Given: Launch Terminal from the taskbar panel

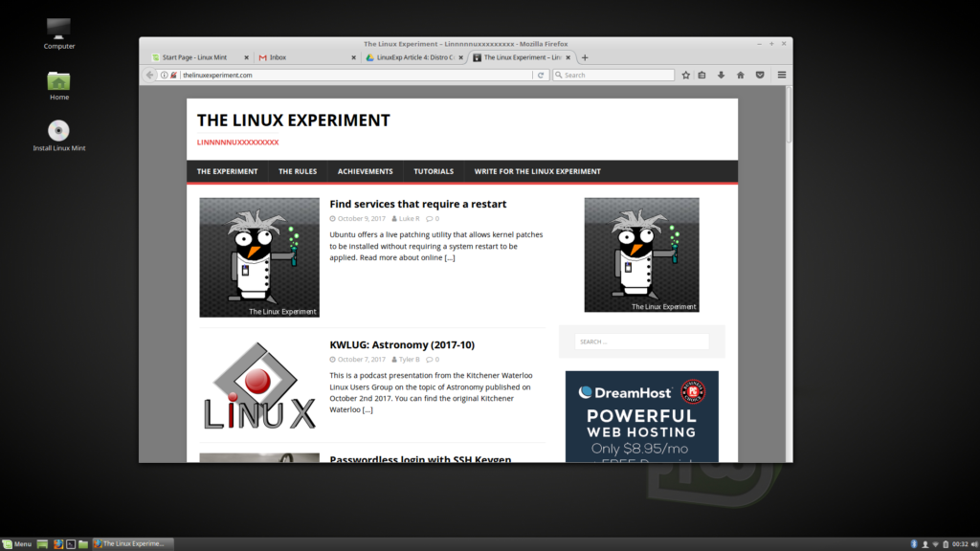Looking at the screenshot, I should coord(71,543).
